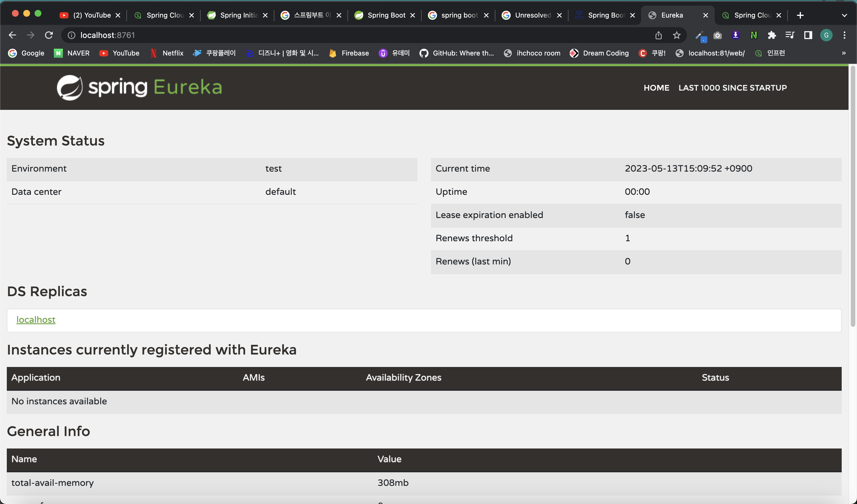Open the camera screenshot extension
The height and width of the screenshot is (504, 857).
coord(718,35)
